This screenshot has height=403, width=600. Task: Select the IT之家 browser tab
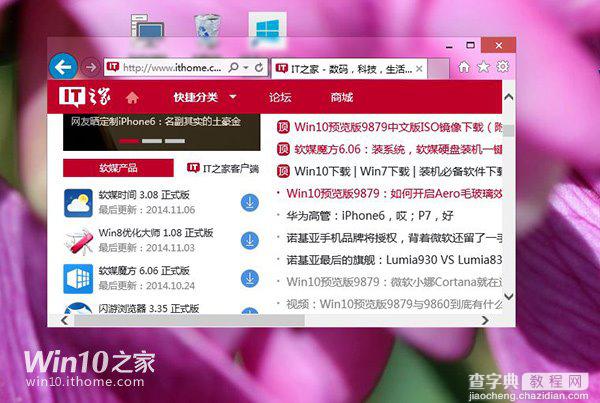click(349, 69)
